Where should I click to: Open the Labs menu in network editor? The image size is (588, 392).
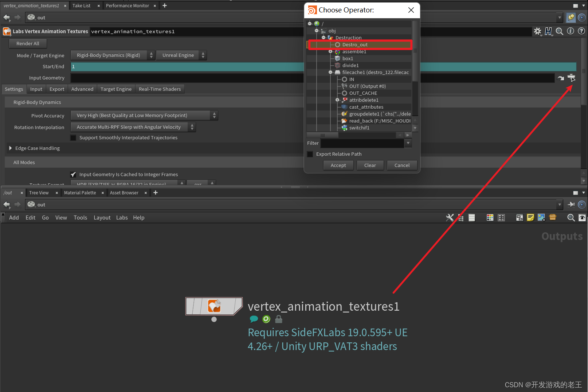coord(122,218)
